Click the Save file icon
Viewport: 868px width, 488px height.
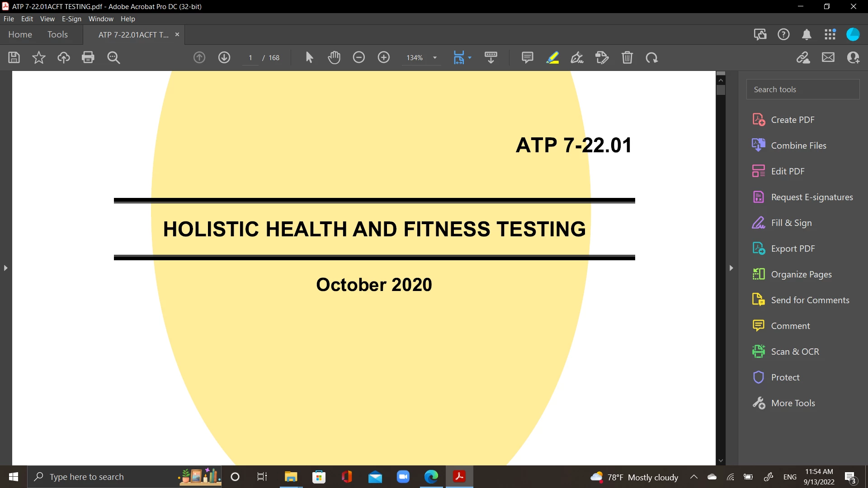pos(14,57)
